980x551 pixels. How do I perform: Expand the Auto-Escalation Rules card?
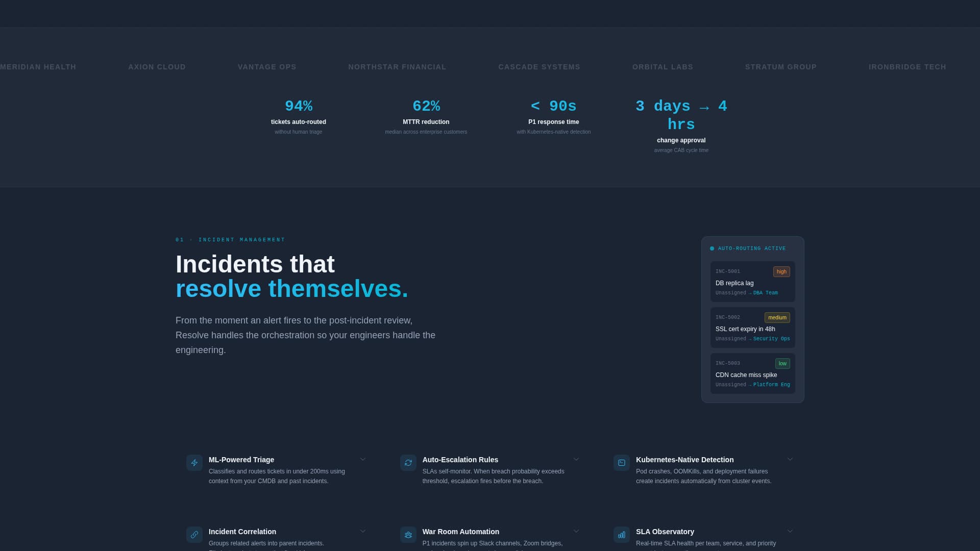click(x=576, y=459)
